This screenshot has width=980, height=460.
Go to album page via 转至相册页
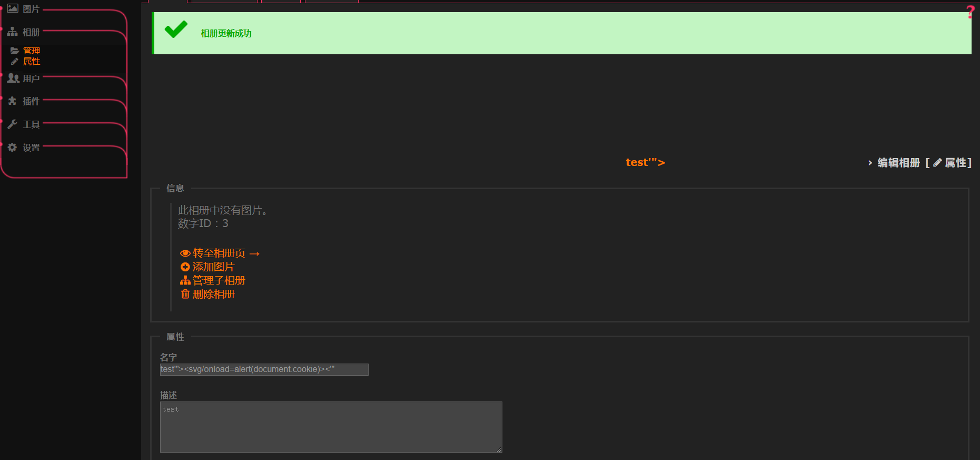tap(226, 253)
